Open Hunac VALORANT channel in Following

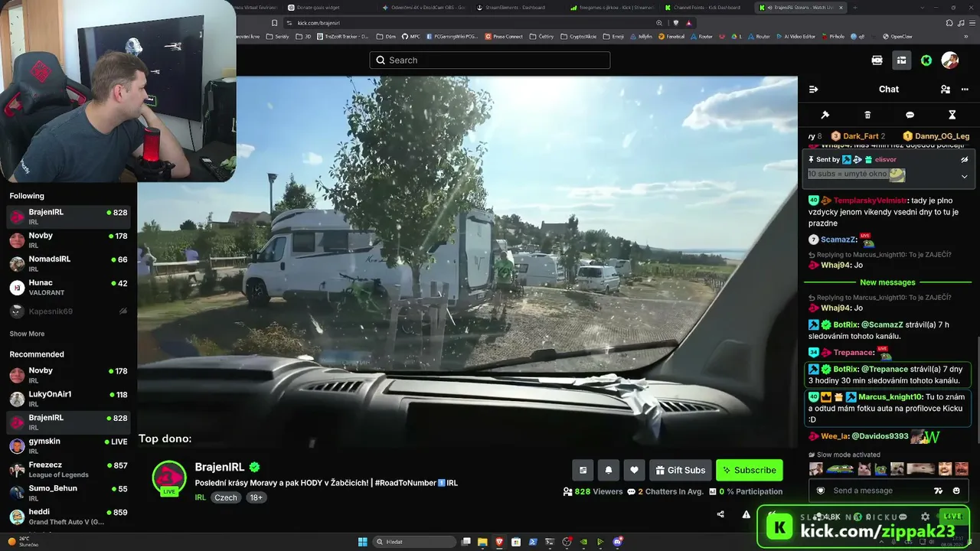click(68, 288)
